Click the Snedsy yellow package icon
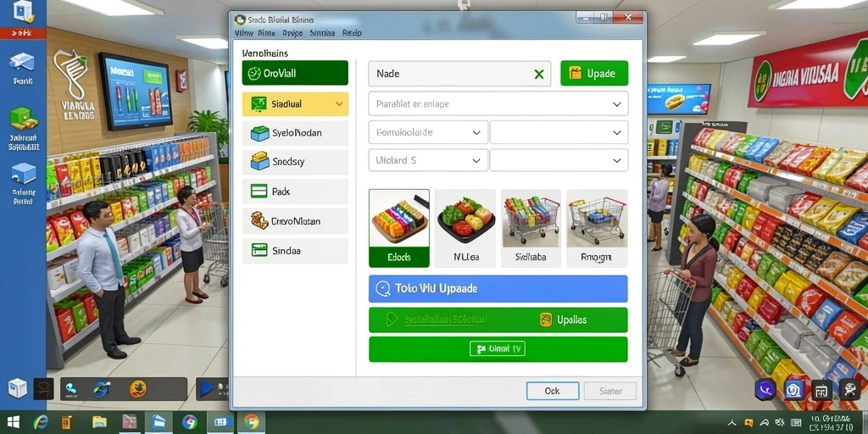Viewport: 868px width, 434px height. click(x=259, y=162)
